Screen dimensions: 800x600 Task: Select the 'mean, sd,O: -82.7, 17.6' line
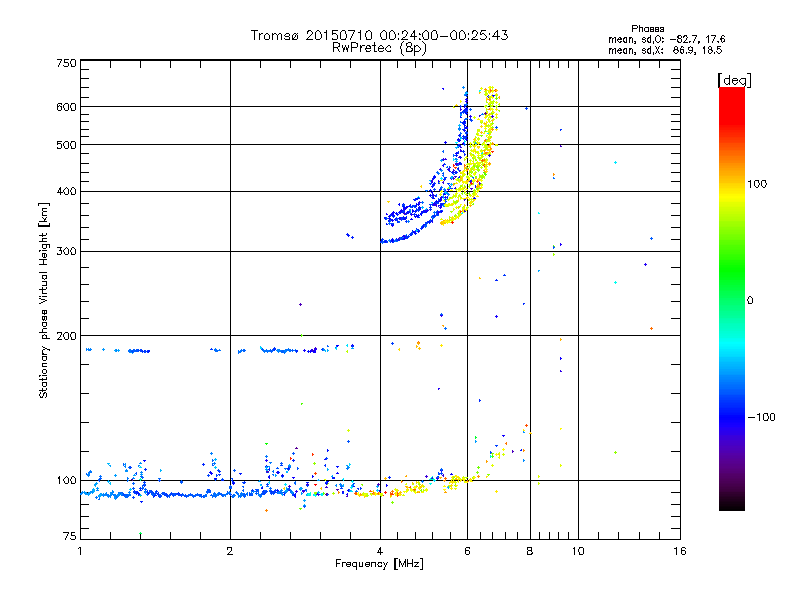666,39
